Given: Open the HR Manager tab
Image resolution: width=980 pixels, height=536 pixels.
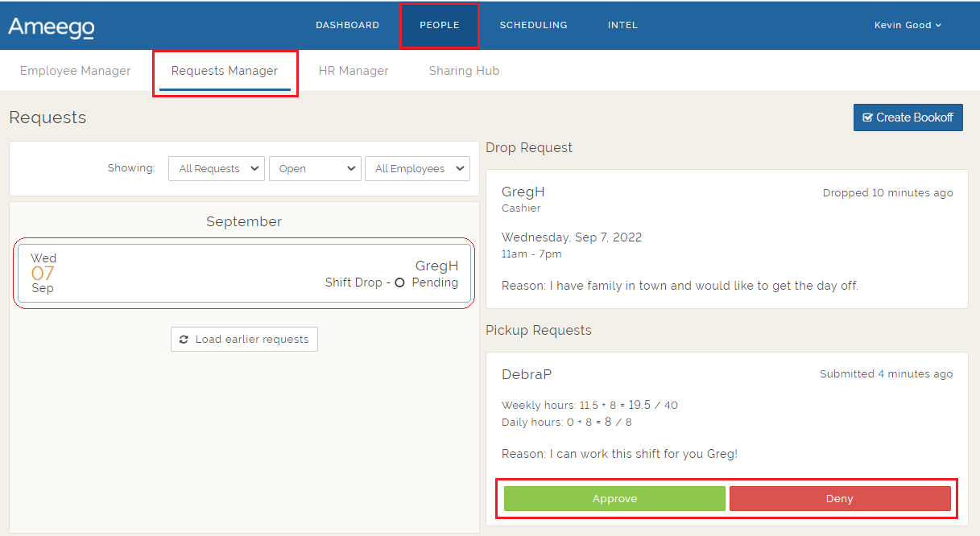Looking at the screenshot, I should point(354,71).
